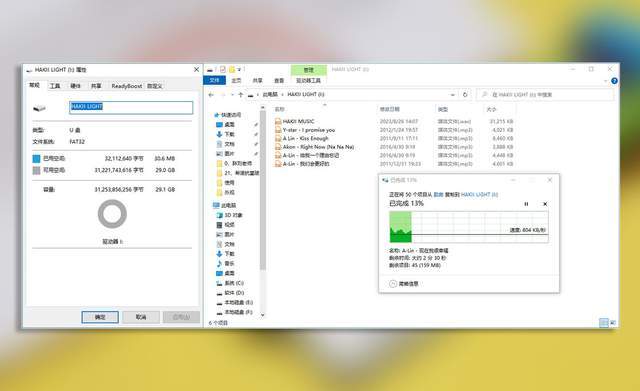Open 音乐 in the navigation pane
Screen dimensions: 640x391
(x=225, y=264)
